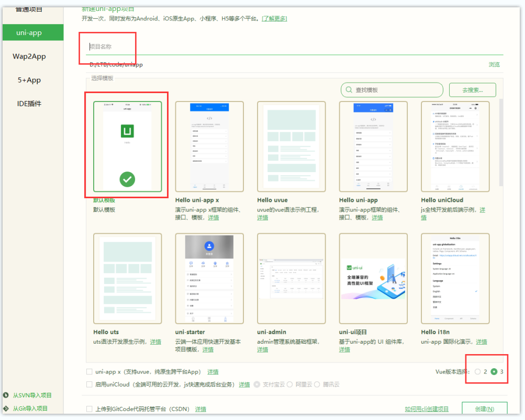Open 详情 link for uni-ui项目
This screenshot has width=525, height=420.
(344, 349)
